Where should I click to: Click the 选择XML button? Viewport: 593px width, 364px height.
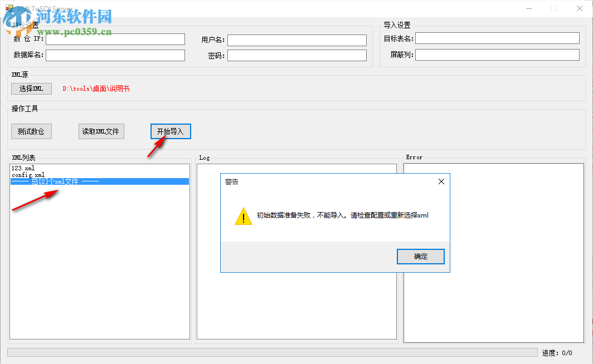(x=31, y=88)
